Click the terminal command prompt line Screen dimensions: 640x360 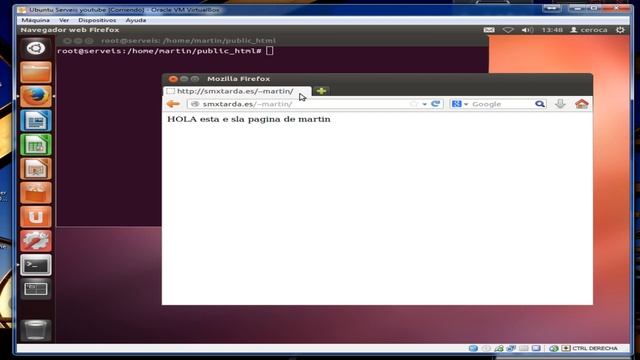click(x=165, y=51)
